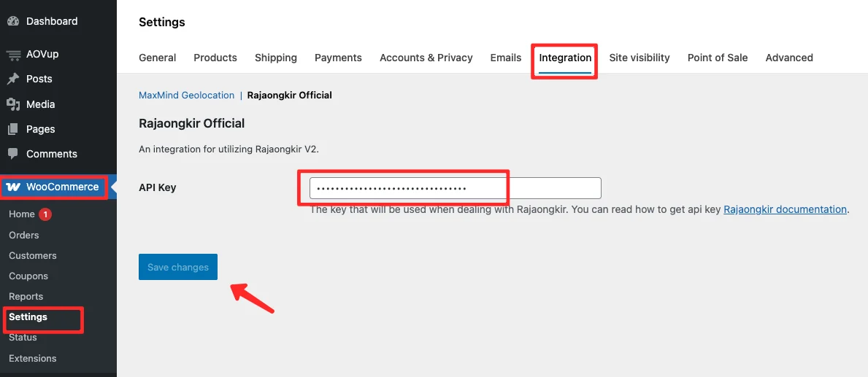Switch to the Payments tab
868x377 pixels.
(x=338, y=58)
